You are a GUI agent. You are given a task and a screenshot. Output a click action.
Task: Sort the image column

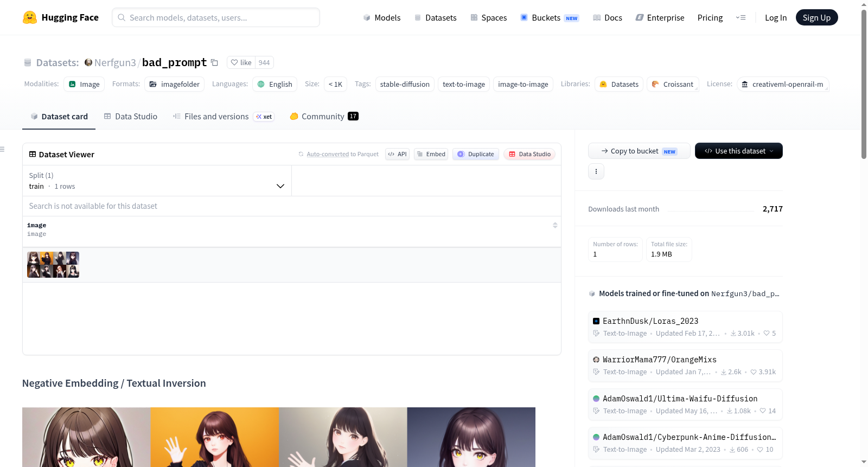pos(555,225)
